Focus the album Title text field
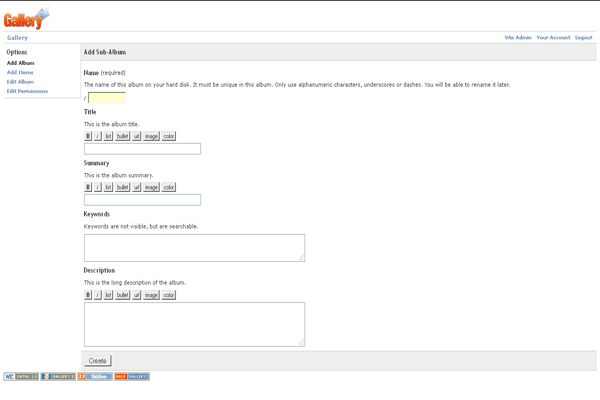Viewport: 600px width, 400px height. (142, 149)
